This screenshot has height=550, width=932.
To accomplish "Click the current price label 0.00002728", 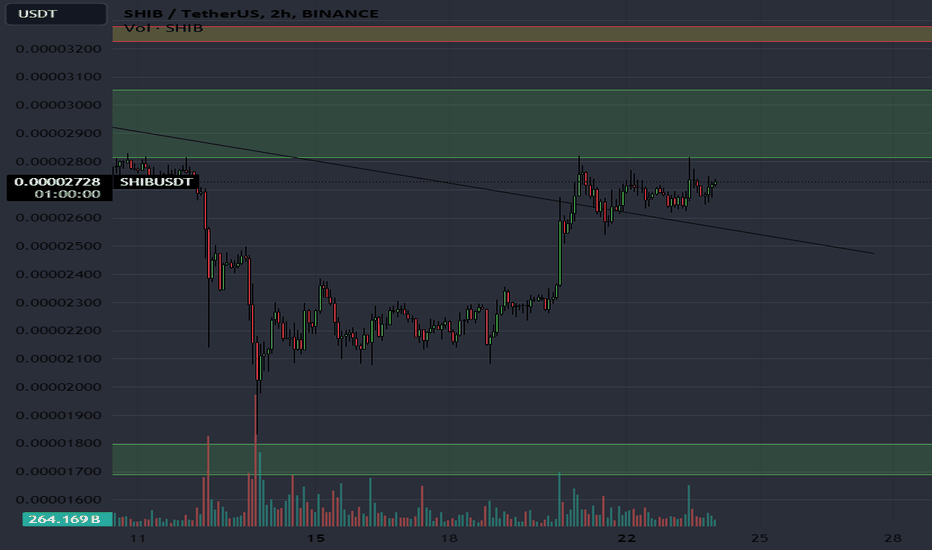I will (x=57, y=181).
